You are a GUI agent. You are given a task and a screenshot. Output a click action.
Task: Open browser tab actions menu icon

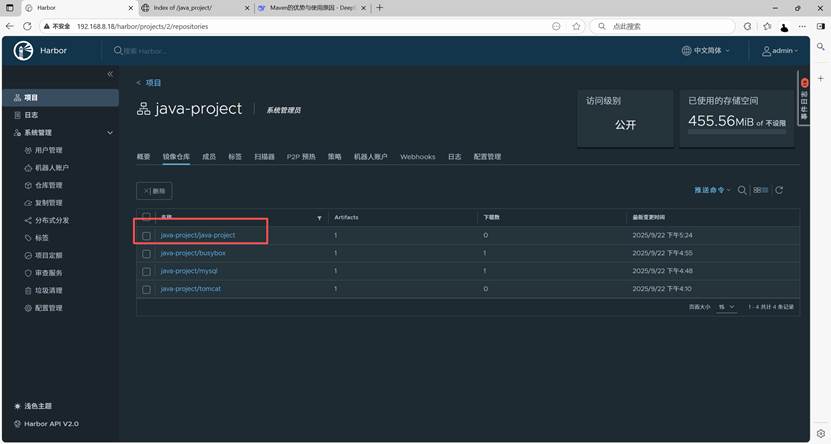coord(10,8)
